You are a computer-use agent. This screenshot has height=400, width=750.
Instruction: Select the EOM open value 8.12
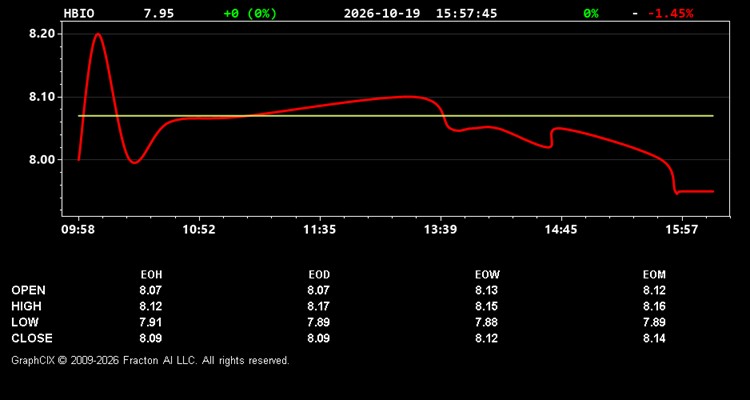tap(654, 290)
